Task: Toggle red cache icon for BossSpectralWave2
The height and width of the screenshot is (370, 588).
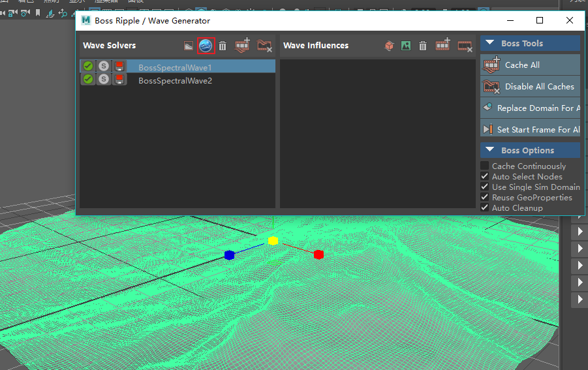Action: 119,79
